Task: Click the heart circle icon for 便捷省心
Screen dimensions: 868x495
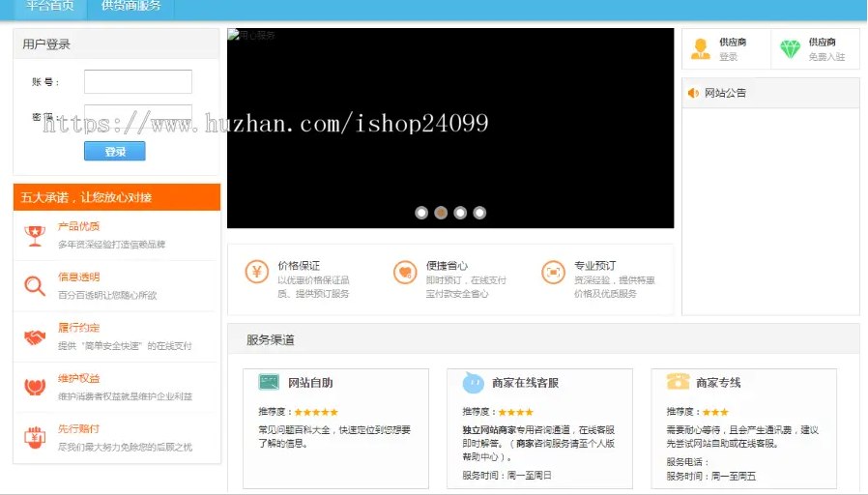Action: (405, 272)
